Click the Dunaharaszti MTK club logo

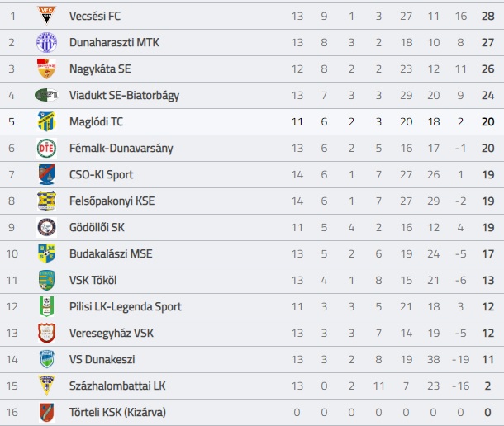coord(46,42)
